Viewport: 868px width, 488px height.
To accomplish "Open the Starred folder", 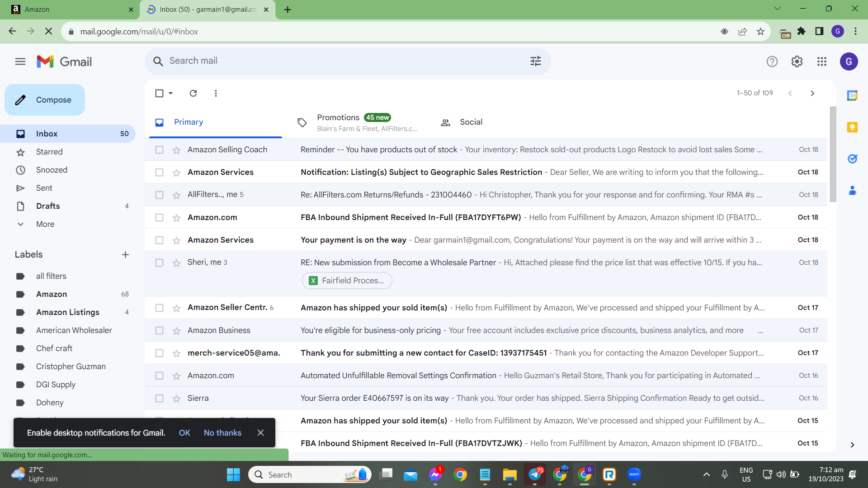I will pyautogui.click(x=49, y=152).
